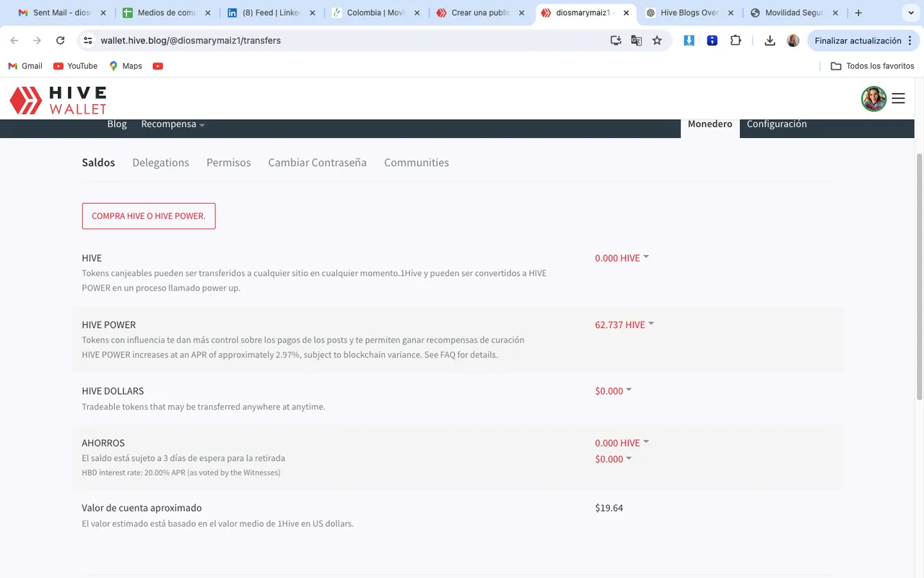Screen dimensions: 924x578
Task: Click the AHORROS heading
Action: 103,443
